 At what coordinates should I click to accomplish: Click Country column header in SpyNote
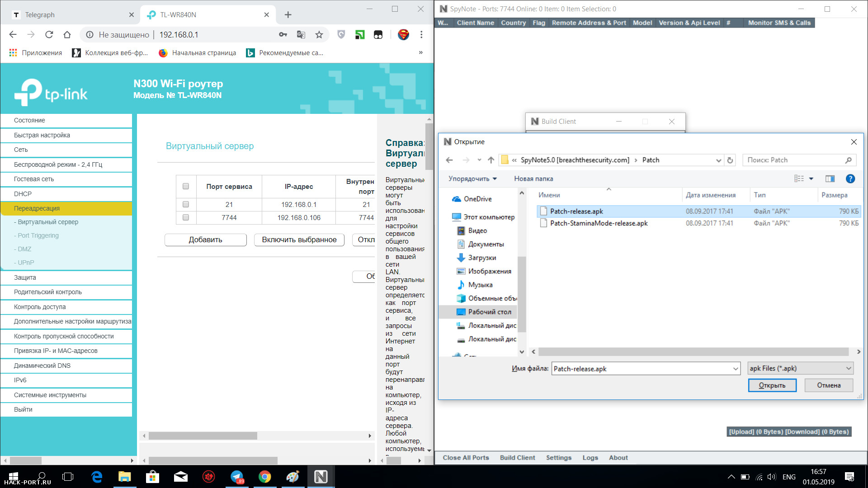click(513, 23)
